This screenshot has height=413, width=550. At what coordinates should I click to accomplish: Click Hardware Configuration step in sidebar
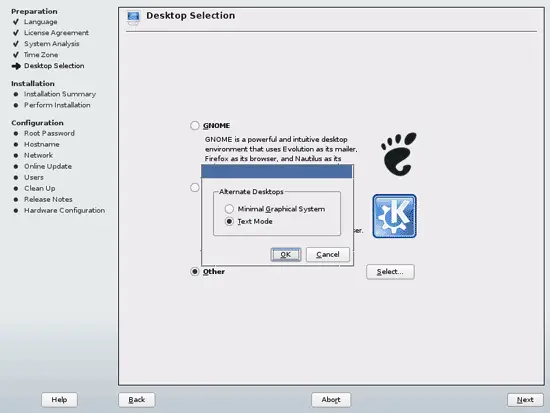tap(65, 211)
